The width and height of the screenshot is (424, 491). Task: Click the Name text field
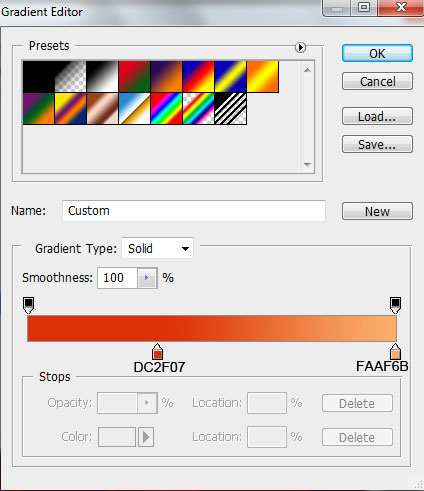coord(194,211)
